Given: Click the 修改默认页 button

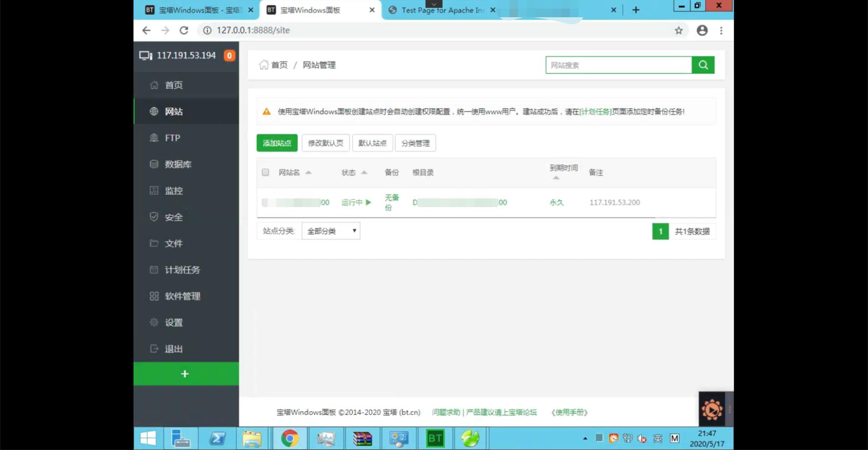Looking at the screenshot, I should tap(325, 143).
